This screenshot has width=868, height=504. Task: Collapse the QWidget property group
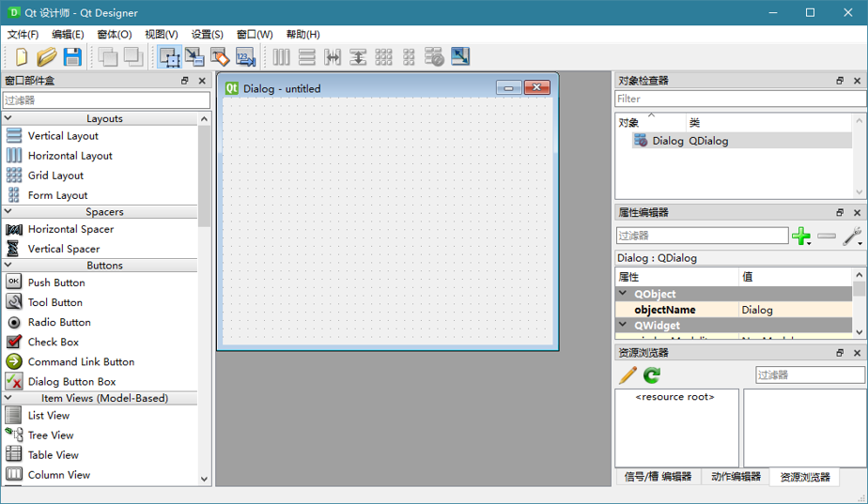(624, 325)
